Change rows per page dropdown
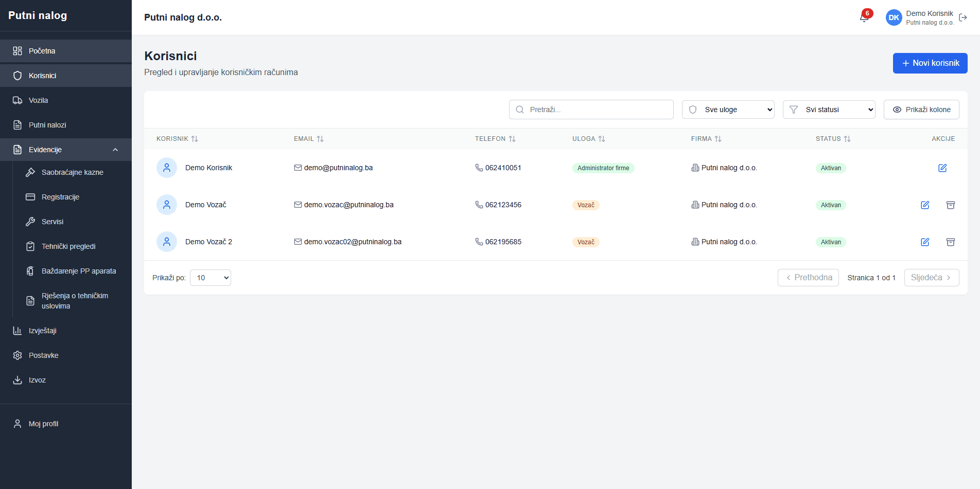 [211, 278]
